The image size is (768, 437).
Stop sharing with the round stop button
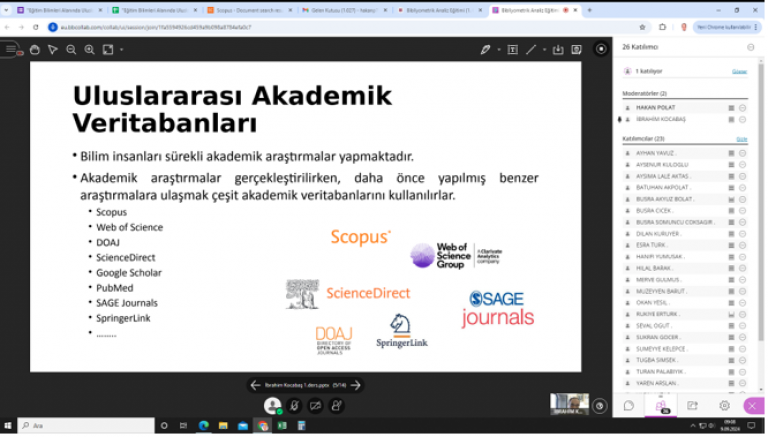point(601,49)
